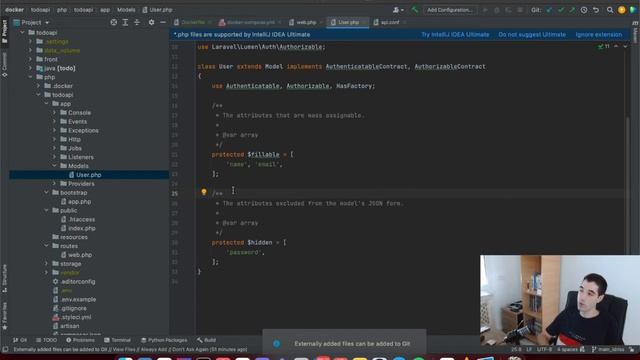
Task: Switch to the api.conf editor tab
Action: [390, 22]
